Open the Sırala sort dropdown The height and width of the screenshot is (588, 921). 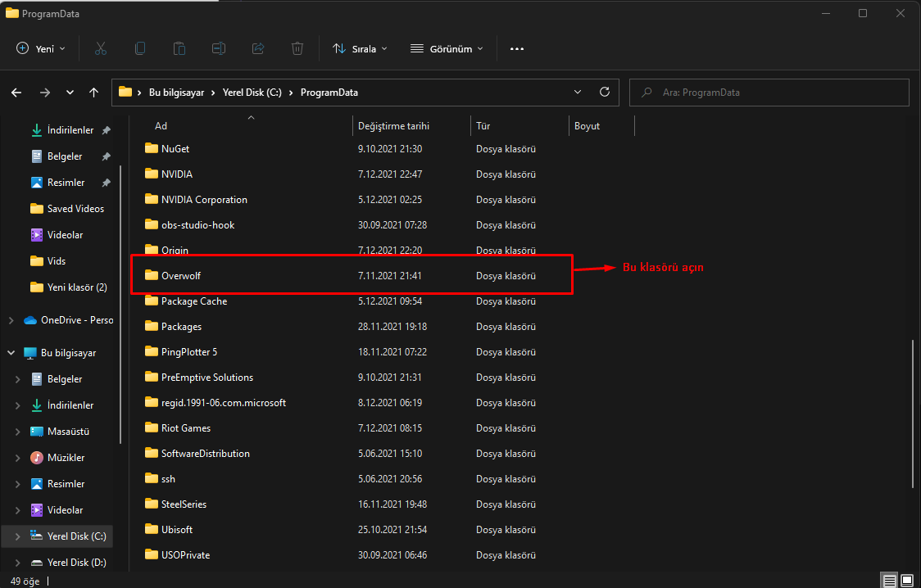pyautogui.click(x=360, y=49)
